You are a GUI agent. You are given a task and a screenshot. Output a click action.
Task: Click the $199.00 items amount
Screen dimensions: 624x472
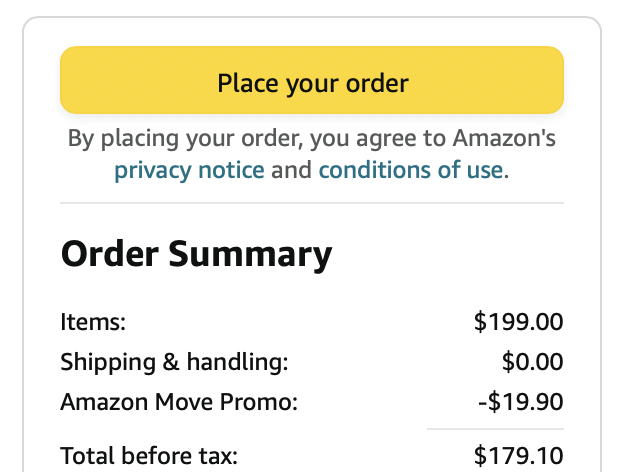tap(518, 322)
